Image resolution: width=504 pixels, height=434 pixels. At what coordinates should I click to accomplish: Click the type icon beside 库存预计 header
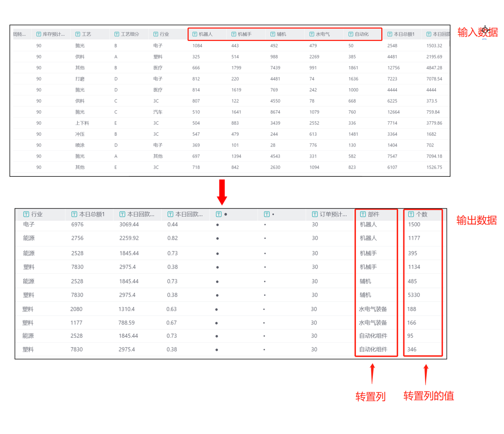tap(38, 34)
